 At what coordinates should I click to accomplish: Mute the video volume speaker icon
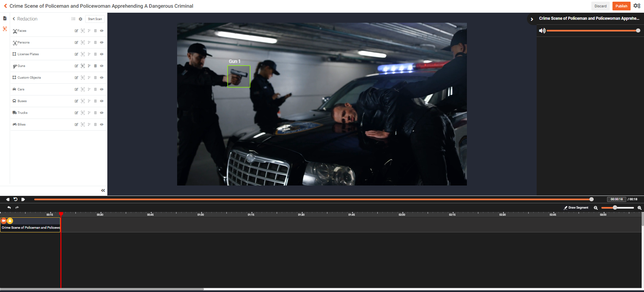(542, 31)
